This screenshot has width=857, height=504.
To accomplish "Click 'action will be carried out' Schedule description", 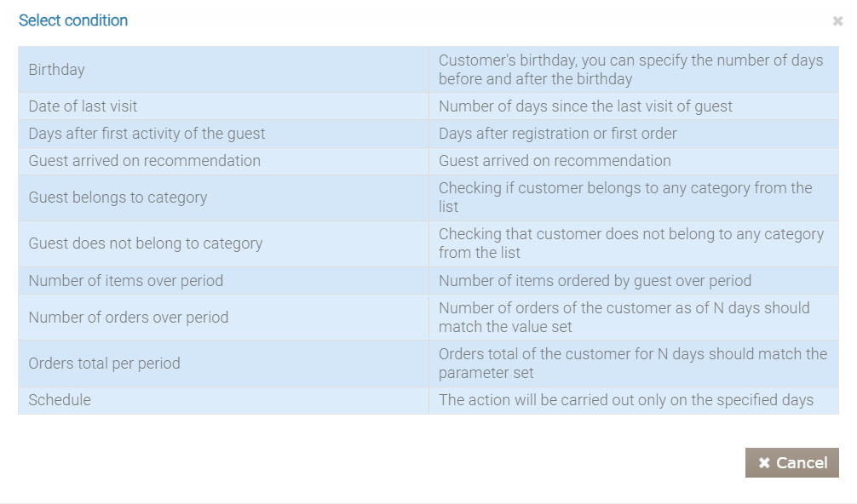I will [626, 400].
